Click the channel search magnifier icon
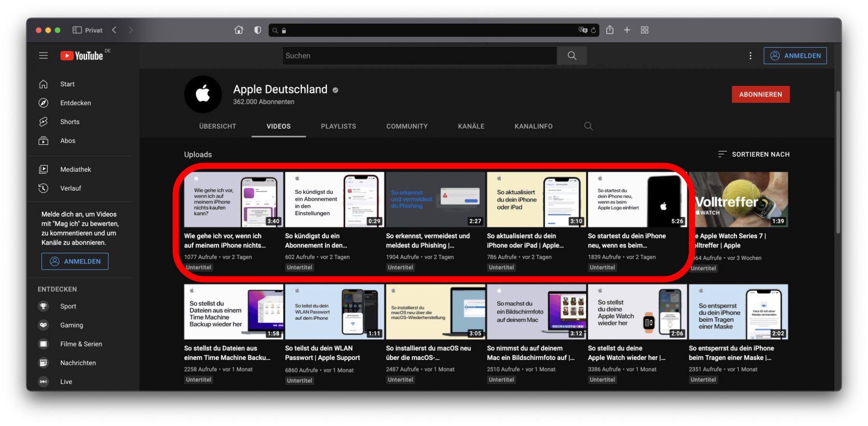The image size is (868, 426). tap(588, 126)
